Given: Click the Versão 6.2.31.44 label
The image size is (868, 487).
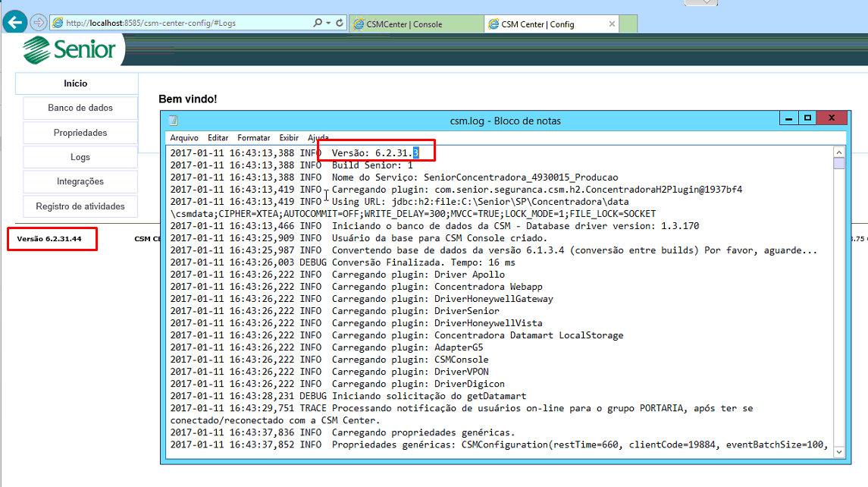Looking at the screenshot, I should 49,239.
